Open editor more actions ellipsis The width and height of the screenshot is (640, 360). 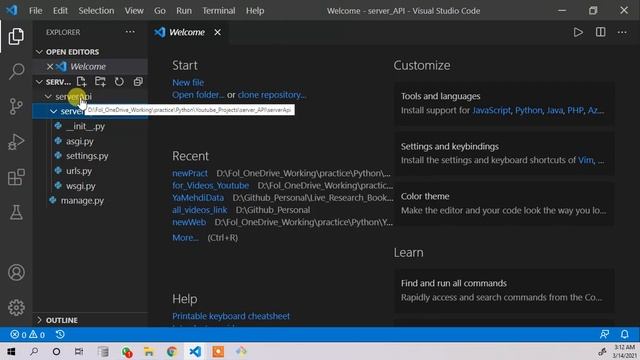622,32
